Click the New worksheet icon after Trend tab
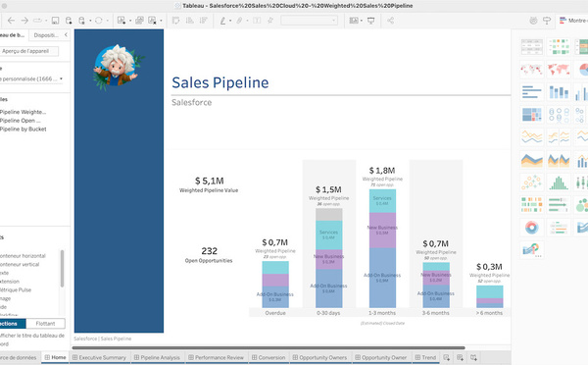This screenshot has width=588, height=365. point(446,357)
